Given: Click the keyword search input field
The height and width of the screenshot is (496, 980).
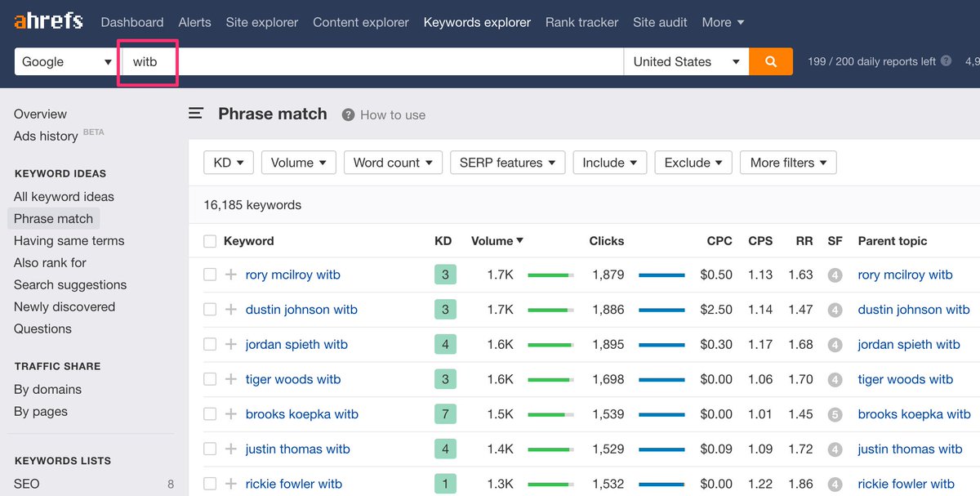Looking at the screenshot, I should point(372,61).
